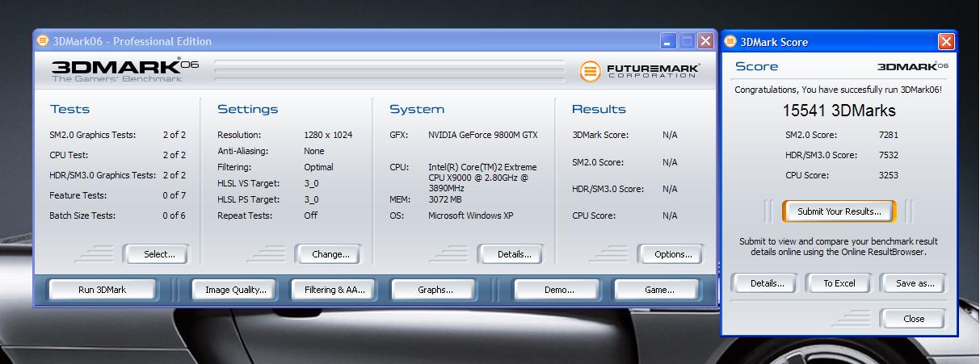Viewport: 980px width, 364px height.
Task: Click the 3DMark Score N/A value
Action: [x=670, y=135]
